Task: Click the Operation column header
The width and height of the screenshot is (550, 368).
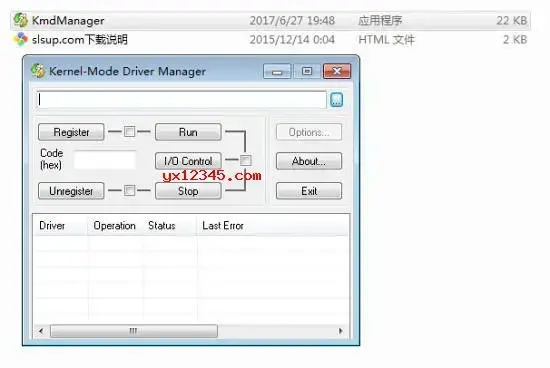Action: pyautogui.click(x=115, y=225)
